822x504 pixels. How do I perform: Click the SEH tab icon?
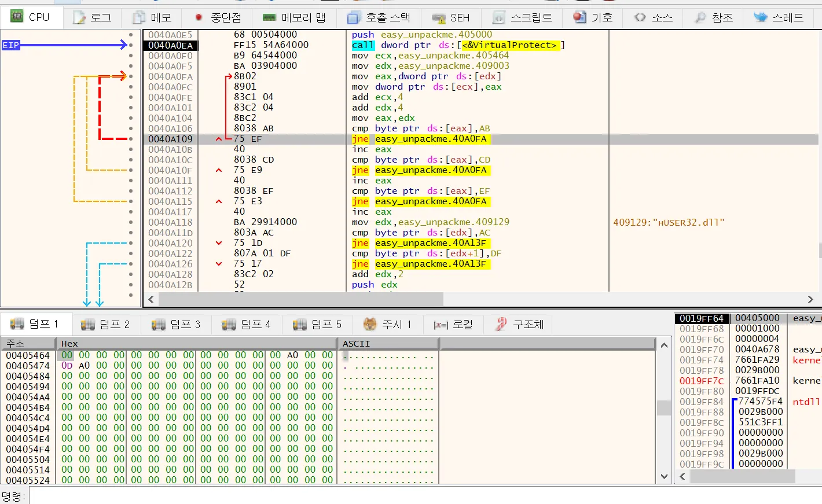pos(438,17)
